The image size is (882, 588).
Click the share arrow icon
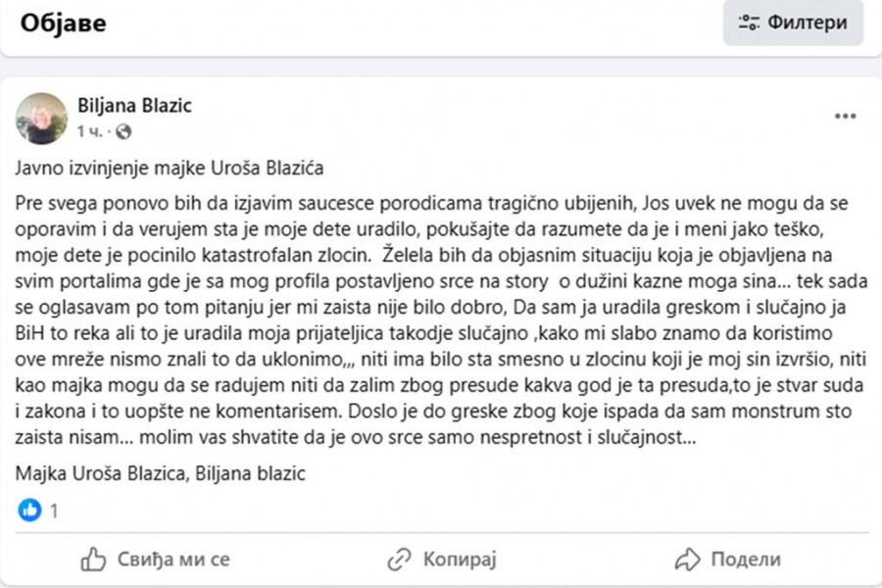pyautogui.click(x=688, y=560)
